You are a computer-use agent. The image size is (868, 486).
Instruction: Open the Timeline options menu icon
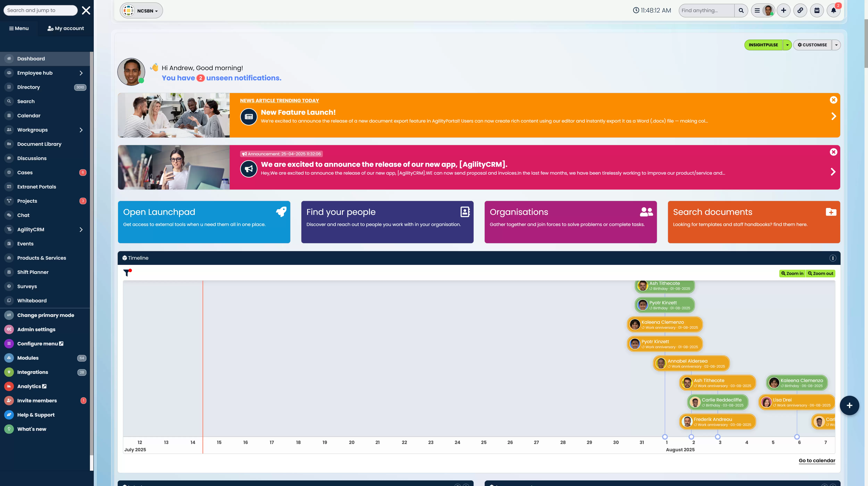click(x=833, y=258)
